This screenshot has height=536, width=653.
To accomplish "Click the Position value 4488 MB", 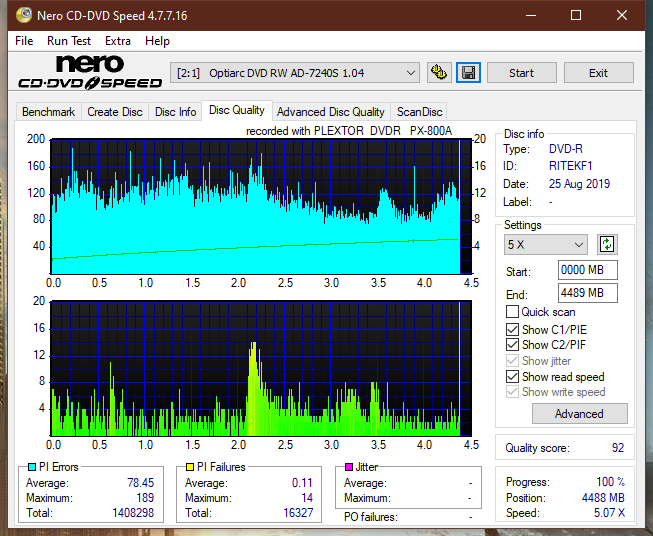I will [x=603, y=498].
